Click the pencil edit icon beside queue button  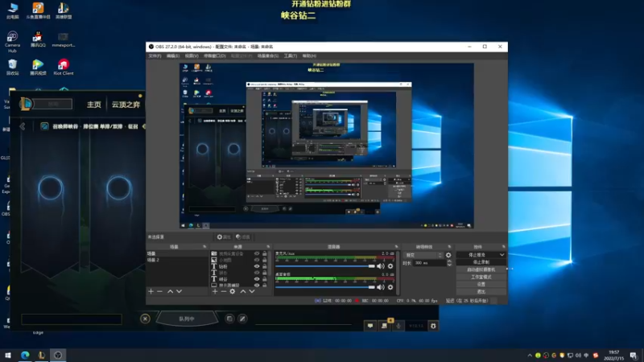pyautogui.click(x=242, y=319)
